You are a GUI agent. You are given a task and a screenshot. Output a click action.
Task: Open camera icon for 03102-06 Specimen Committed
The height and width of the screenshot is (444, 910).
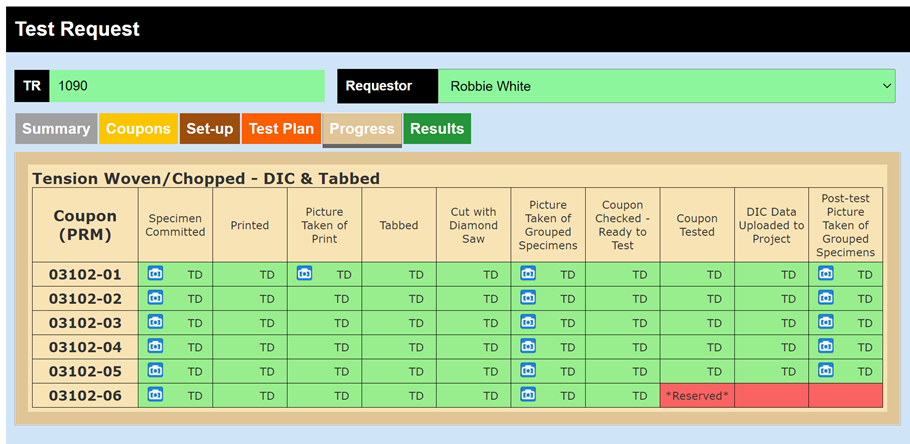click(x=155, y=394)
